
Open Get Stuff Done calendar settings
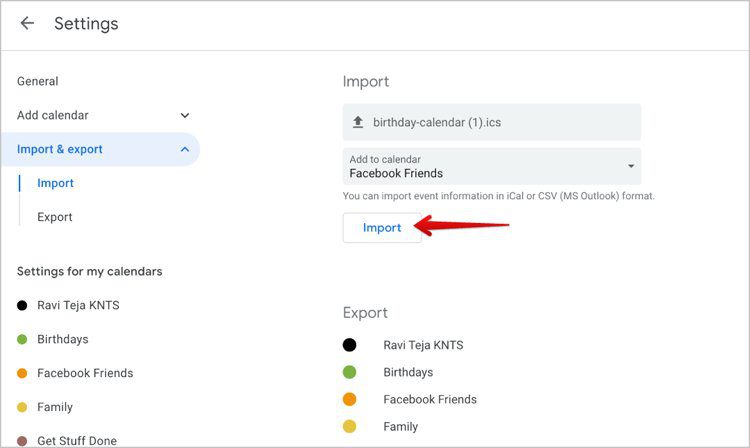[x=77, y=440]
